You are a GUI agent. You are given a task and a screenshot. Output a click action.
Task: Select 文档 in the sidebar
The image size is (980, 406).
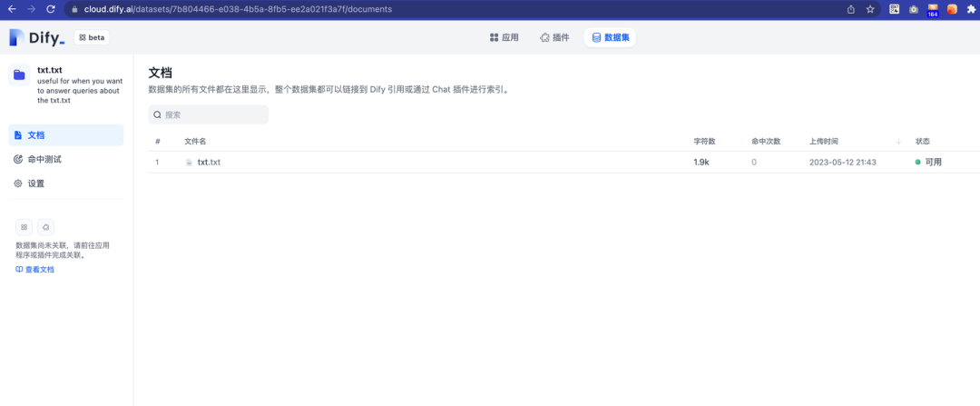[65, 135]
